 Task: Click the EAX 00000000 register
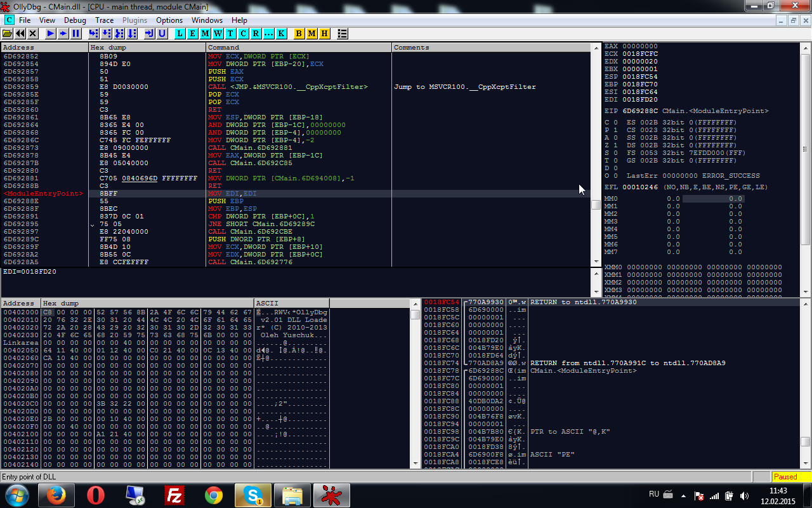coord(631,46)
